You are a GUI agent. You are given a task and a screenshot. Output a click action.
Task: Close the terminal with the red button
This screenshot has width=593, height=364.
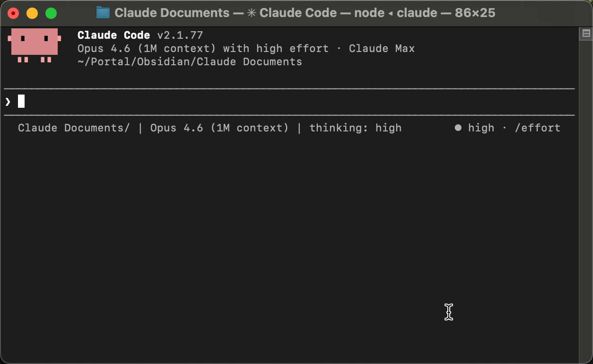(x=13, y=13)
